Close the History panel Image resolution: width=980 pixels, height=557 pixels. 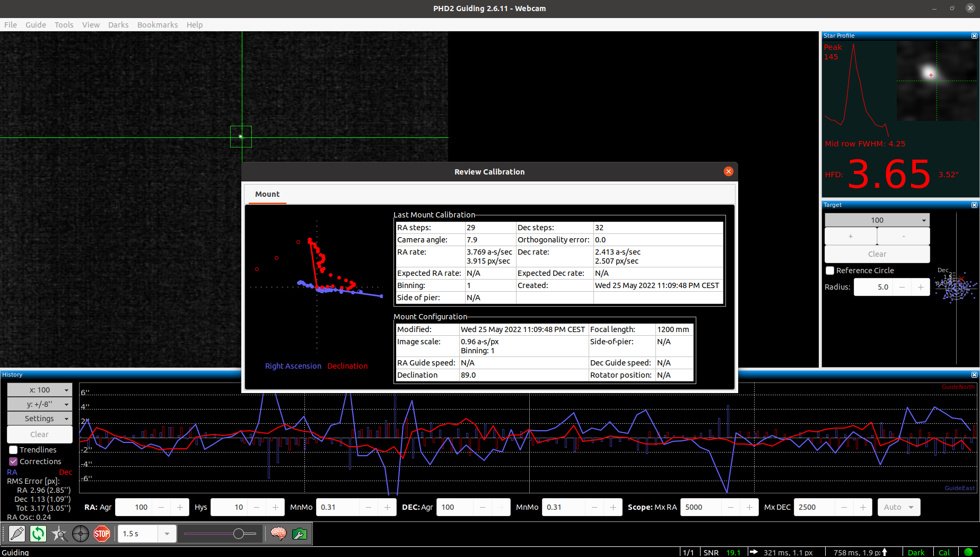tap(974, 375)
